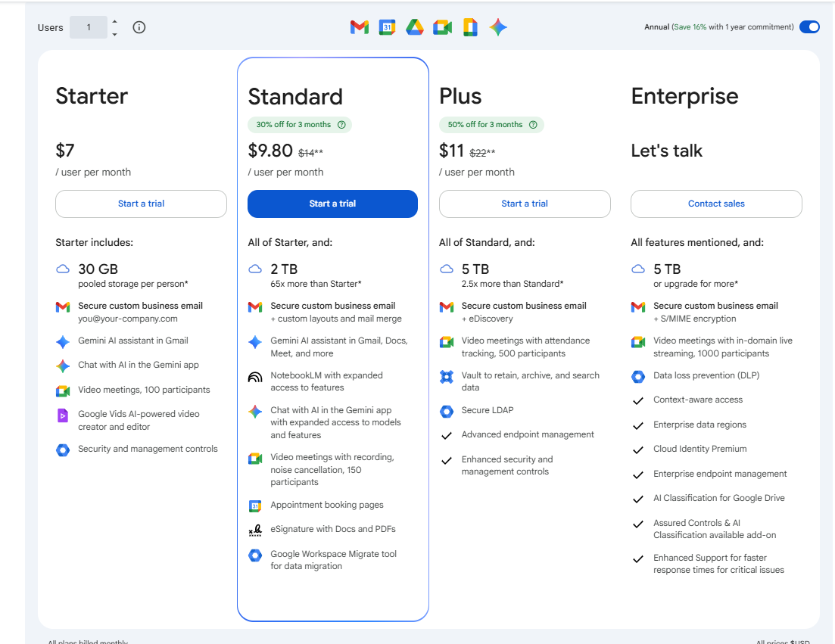The width and height of the screenshot is (835, 644).
Task: Click Gmail icon beside custom layouts and mail merge
Action: coord(255,307)
